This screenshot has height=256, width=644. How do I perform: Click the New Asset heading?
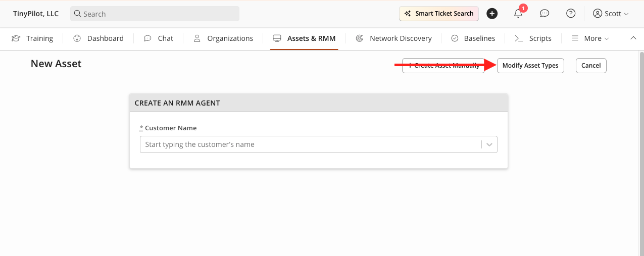(56, 64)
